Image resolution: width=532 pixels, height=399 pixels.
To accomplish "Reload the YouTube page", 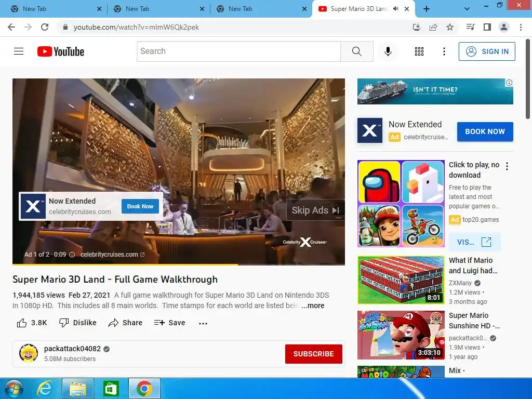I will (45, 27).
